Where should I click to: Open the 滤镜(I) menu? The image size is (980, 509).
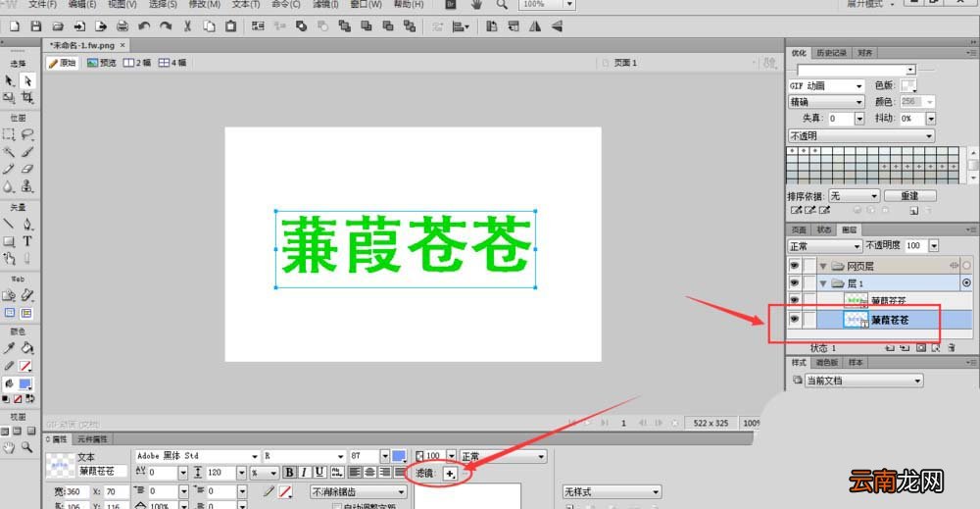(x=325, y=4)
